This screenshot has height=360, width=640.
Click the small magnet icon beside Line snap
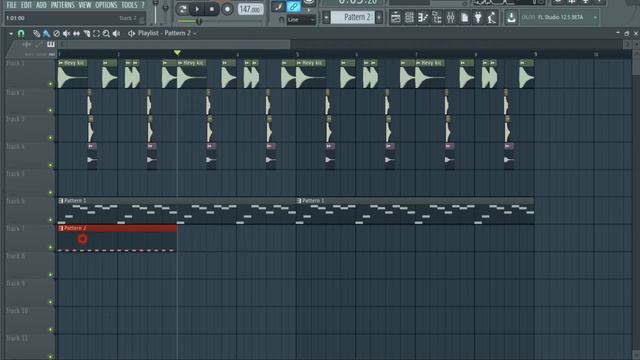(x=281, y=20)
